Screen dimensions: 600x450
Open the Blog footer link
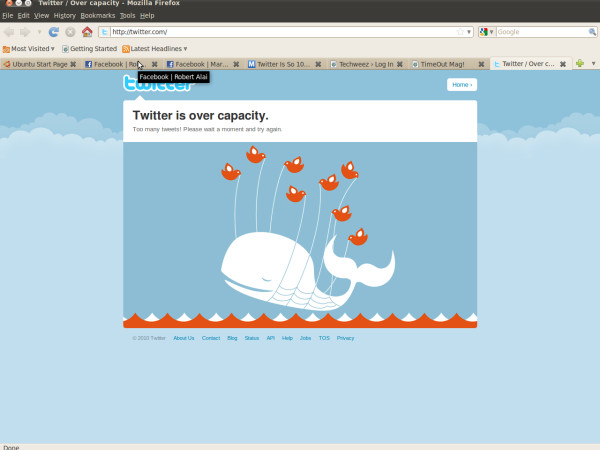pos(232,338)
